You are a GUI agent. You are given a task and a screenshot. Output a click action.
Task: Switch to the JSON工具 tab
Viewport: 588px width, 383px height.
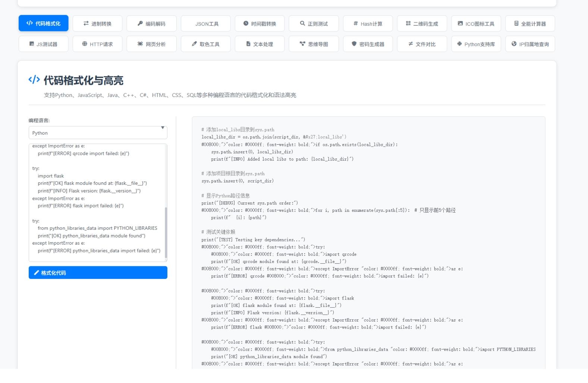[206, 23]
